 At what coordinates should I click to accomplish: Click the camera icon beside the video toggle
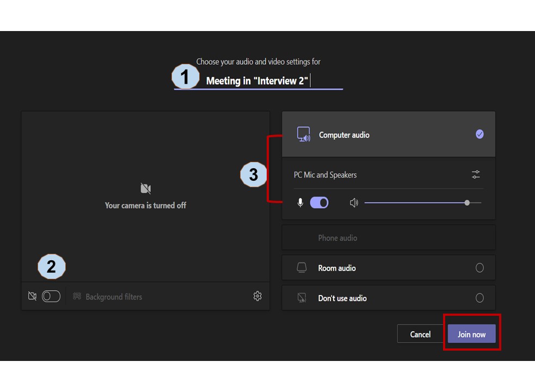[32, 296]
